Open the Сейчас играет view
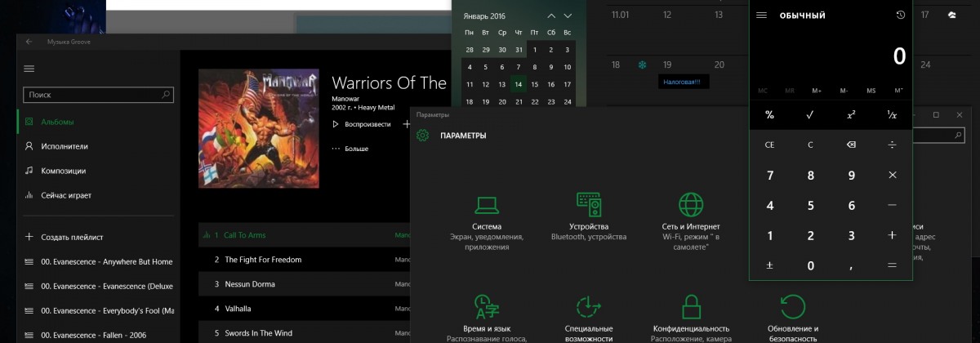 (98, 195)
